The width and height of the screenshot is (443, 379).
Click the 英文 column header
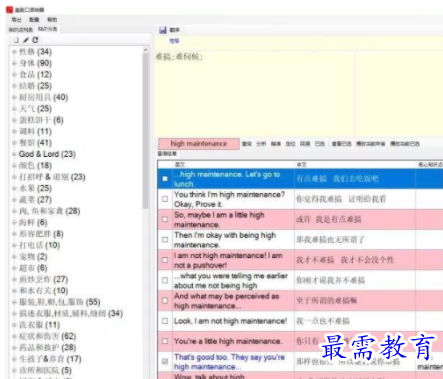(180, 164)
